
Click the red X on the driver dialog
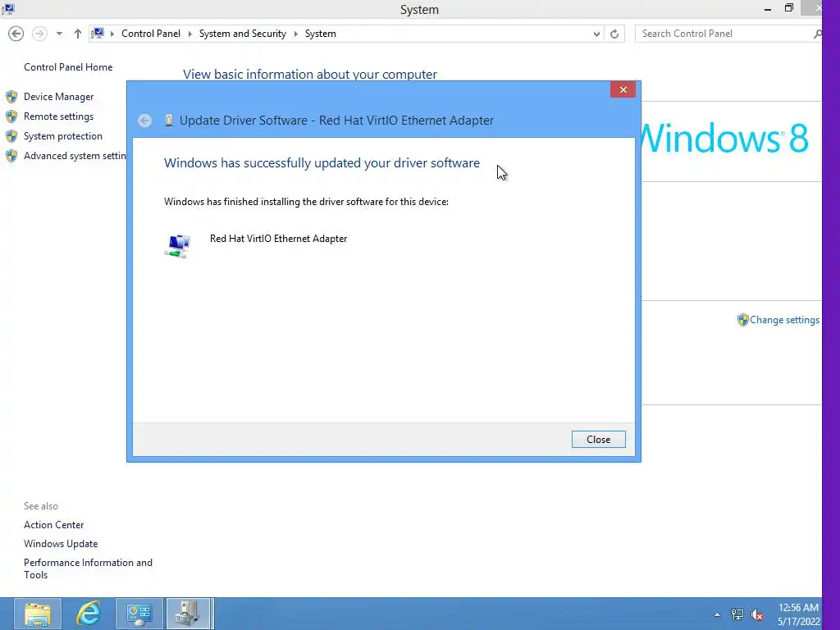pyautogui.click(x=623, y=89)
